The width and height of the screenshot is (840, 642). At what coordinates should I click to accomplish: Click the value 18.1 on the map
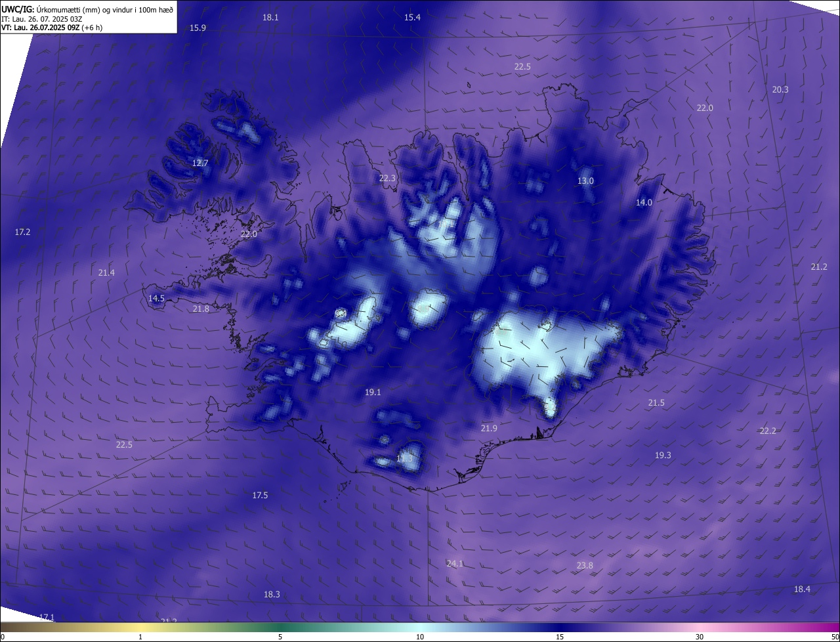point(270,17)
